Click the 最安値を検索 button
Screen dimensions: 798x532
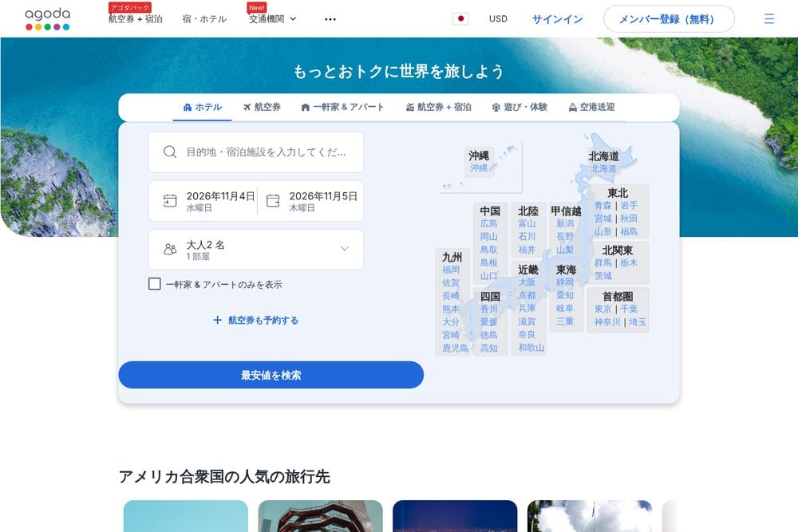(x=271, y=375)
